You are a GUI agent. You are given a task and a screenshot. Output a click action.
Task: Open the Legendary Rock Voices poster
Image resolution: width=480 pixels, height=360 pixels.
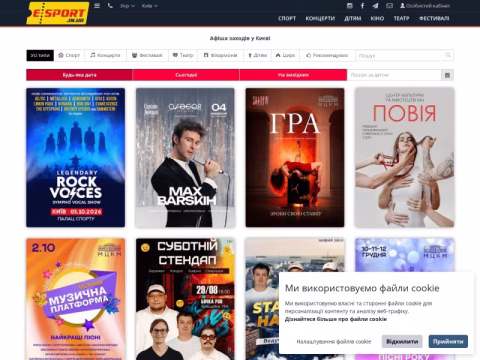(76, 158)
